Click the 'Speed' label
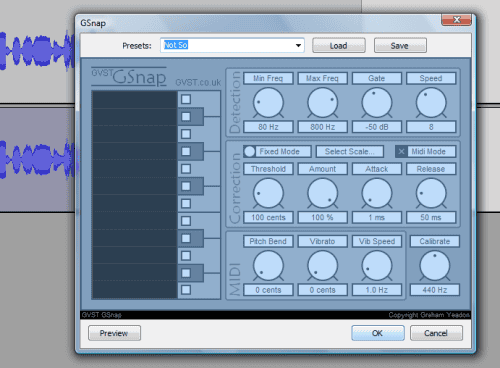The width and height of the screenshot is (500, 368). point(431,78)
